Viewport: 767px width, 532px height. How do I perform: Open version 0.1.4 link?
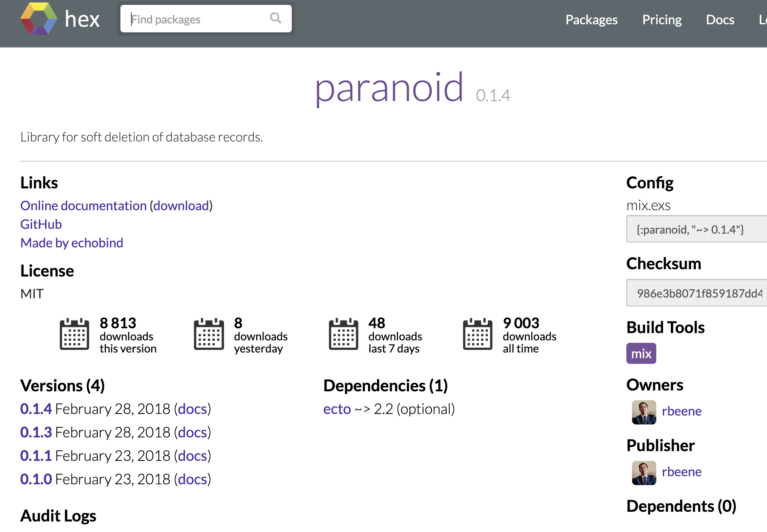[x=36, y=409]
